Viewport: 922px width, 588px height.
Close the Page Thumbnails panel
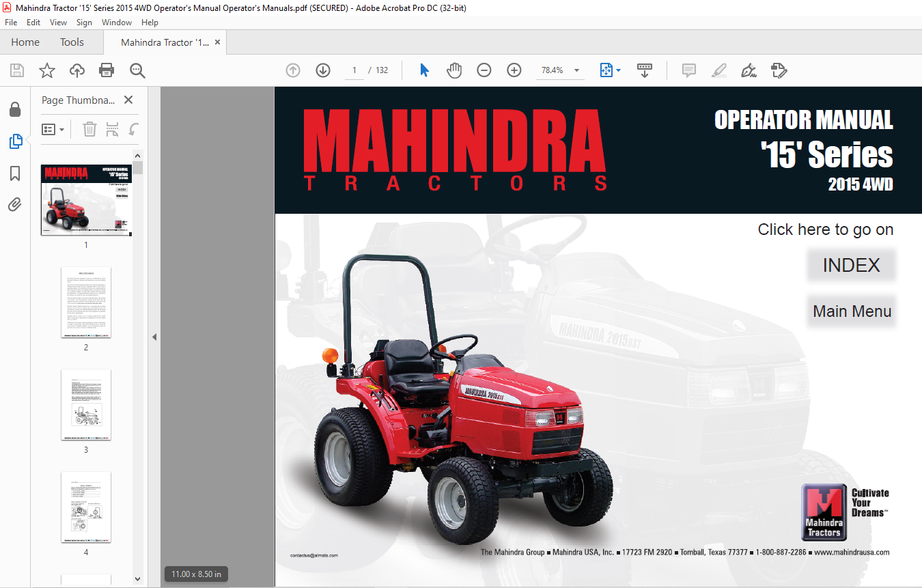[128, 100]
